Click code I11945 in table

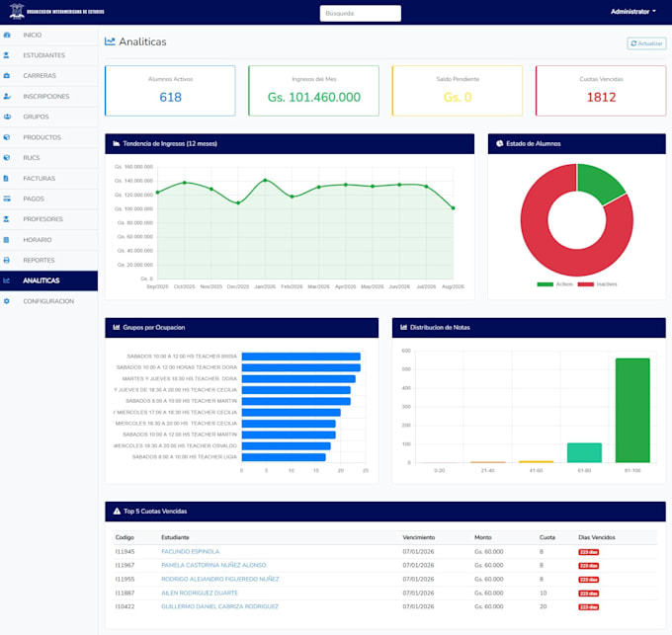(x=125, y=551)
